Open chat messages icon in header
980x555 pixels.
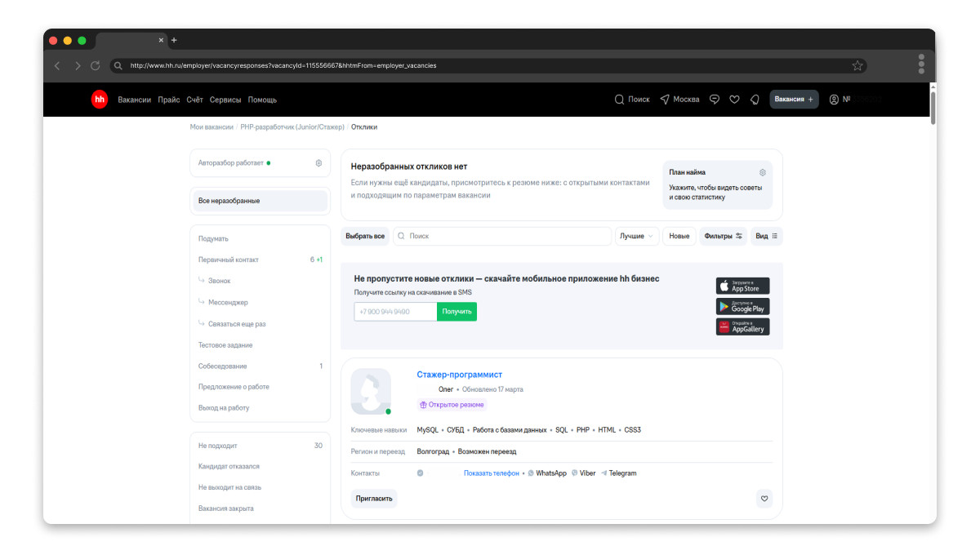click(715, 100)
